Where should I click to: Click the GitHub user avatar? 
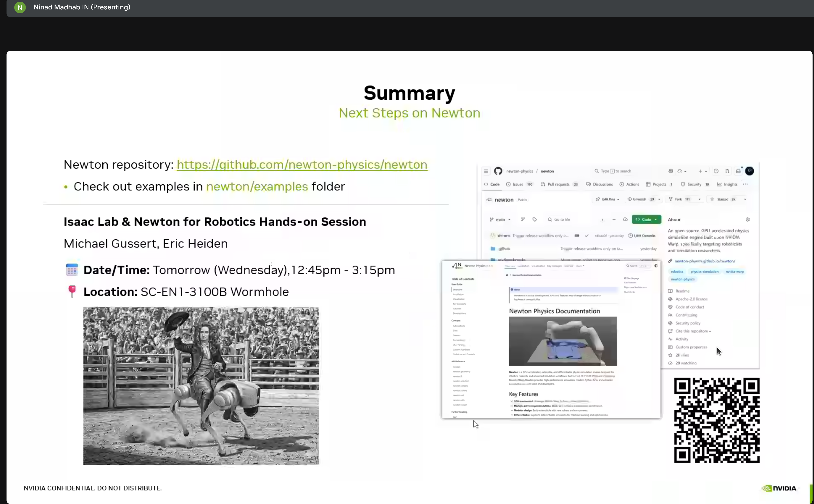749,171
